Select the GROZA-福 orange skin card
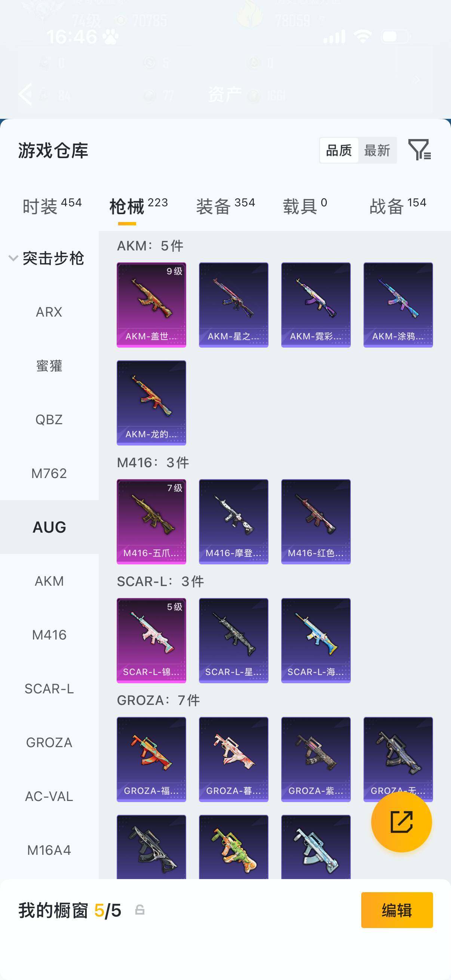The image size is (451, 980). tap(151, 759)
